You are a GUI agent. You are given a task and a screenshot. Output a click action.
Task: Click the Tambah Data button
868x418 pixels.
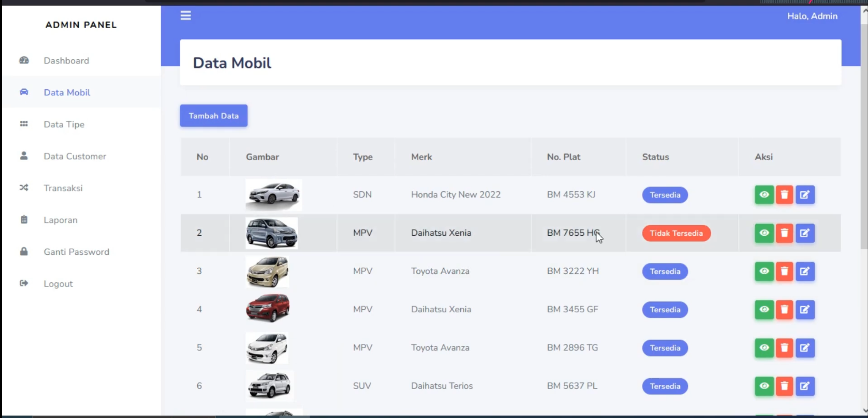tap(214, 116)
